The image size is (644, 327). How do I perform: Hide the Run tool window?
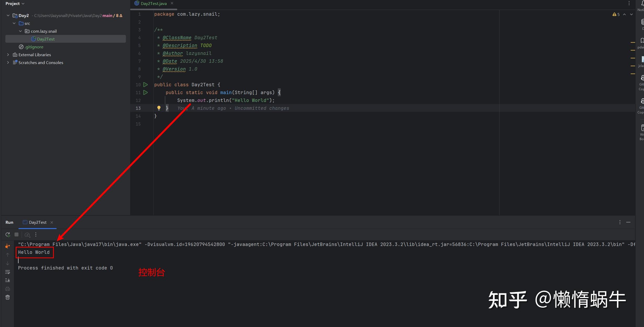tap(628, 222)
